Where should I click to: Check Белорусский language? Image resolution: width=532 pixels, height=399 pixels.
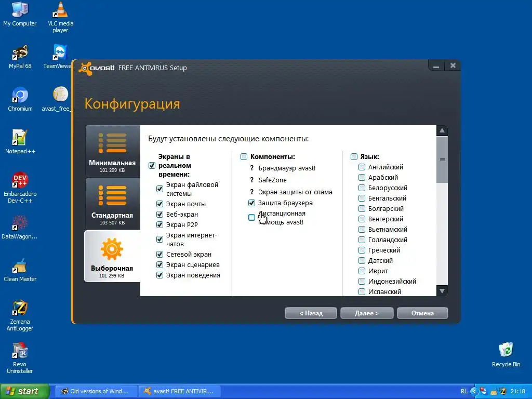tap(362, 188)
